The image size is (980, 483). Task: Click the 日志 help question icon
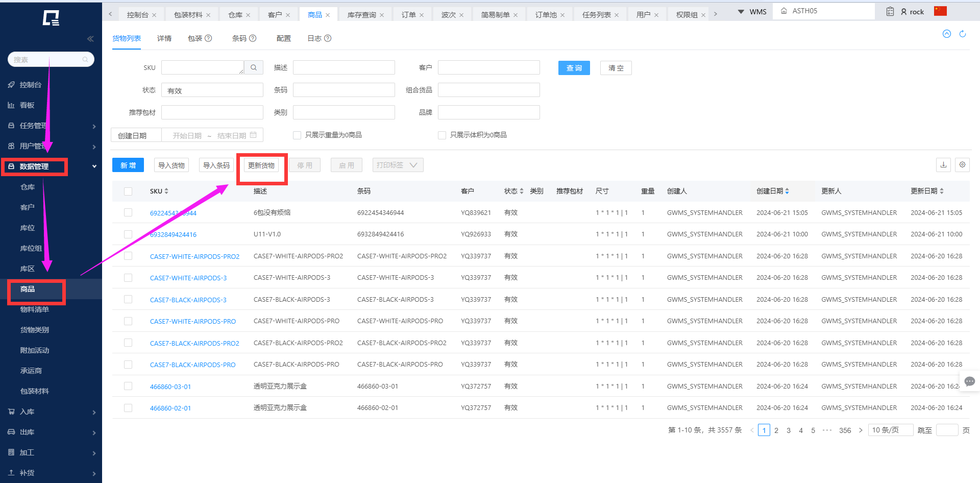[328, 38]
